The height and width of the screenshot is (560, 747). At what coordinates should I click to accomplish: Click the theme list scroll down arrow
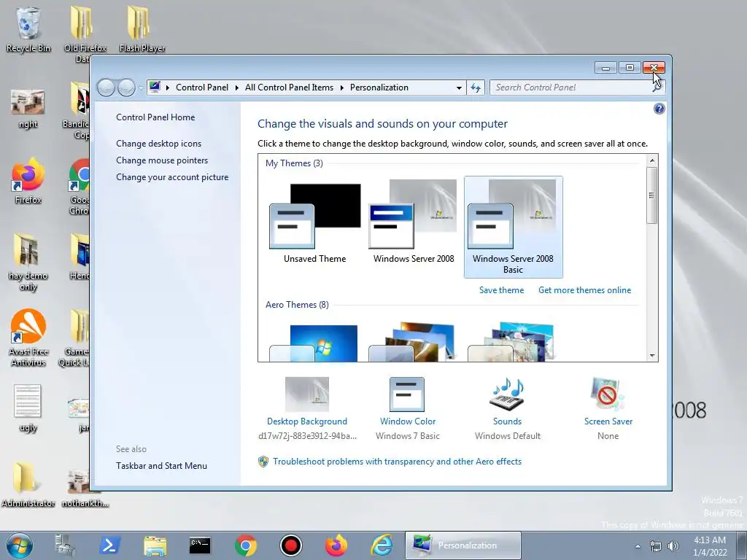pos(651,356)
